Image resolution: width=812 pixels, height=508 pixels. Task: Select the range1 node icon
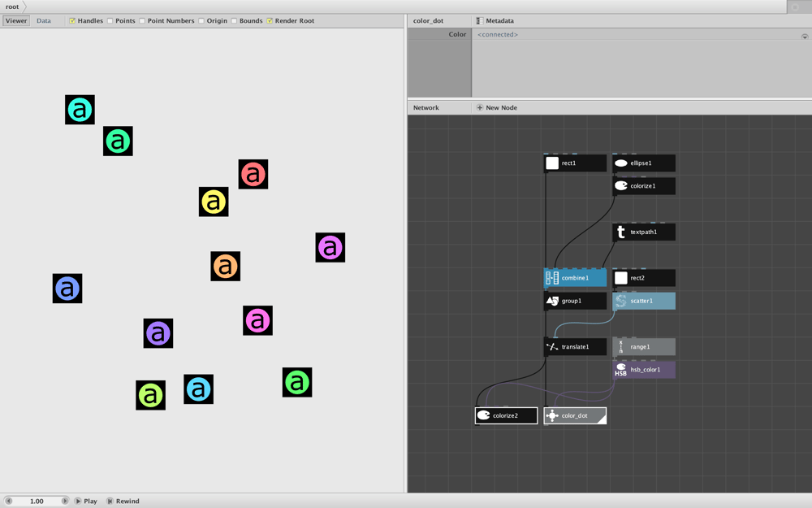tap(620, 347)
